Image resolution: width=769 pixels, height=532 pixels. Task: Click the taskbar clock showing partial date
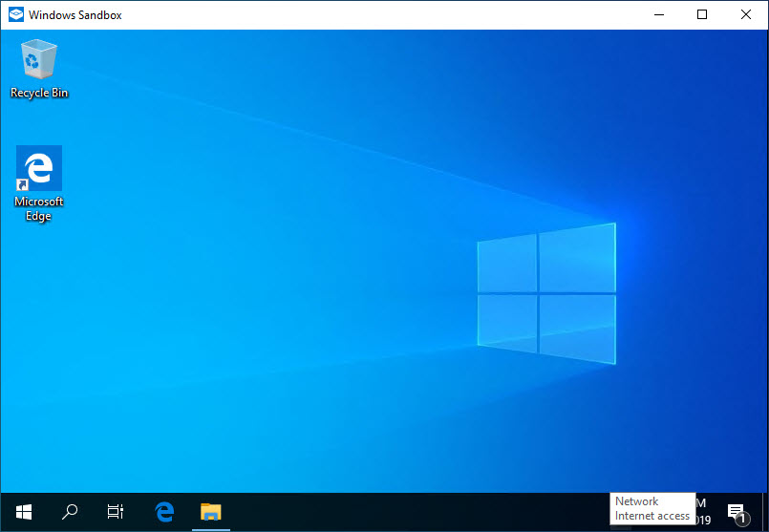click(703, 512)
